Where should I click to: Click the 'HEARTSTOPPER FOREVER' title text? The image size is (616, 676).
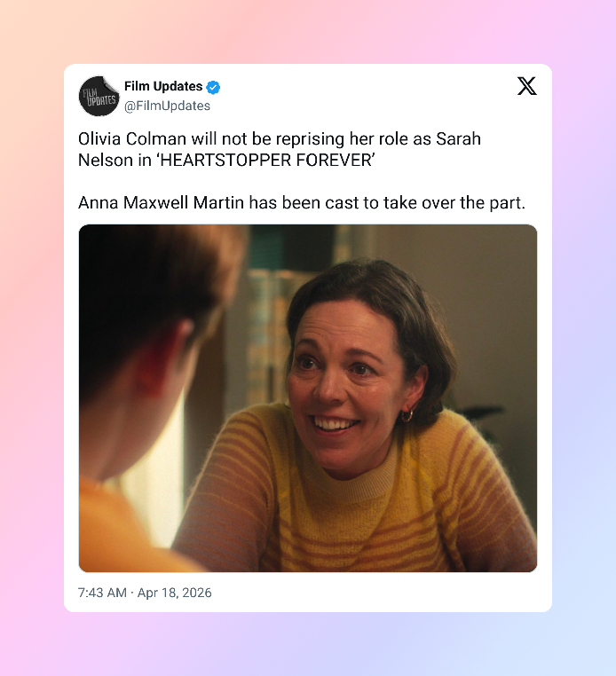point(265,161)
